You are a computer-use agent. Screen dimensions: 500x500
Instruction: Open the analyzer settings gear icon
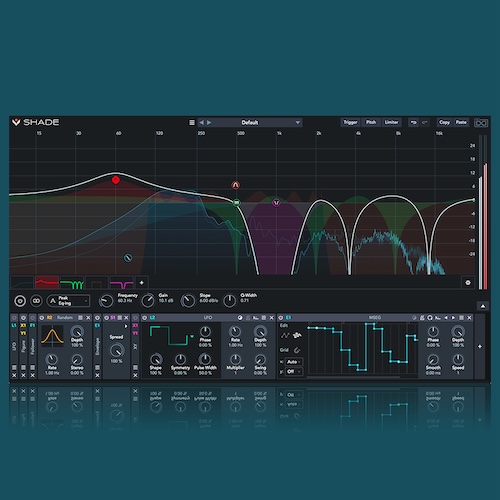[468, 283]
